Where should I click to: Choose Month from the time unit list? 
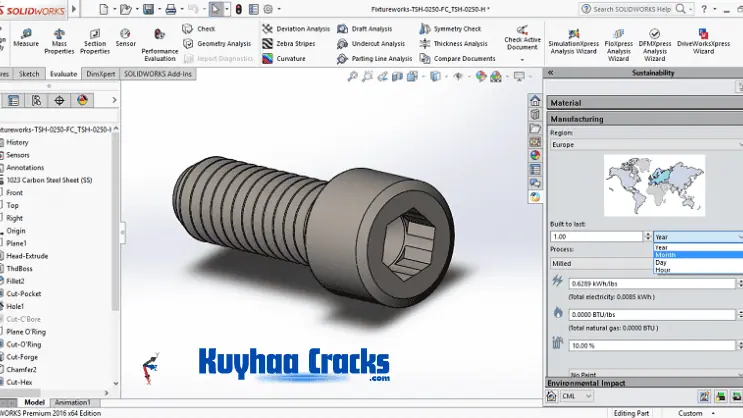click(666, 255)
